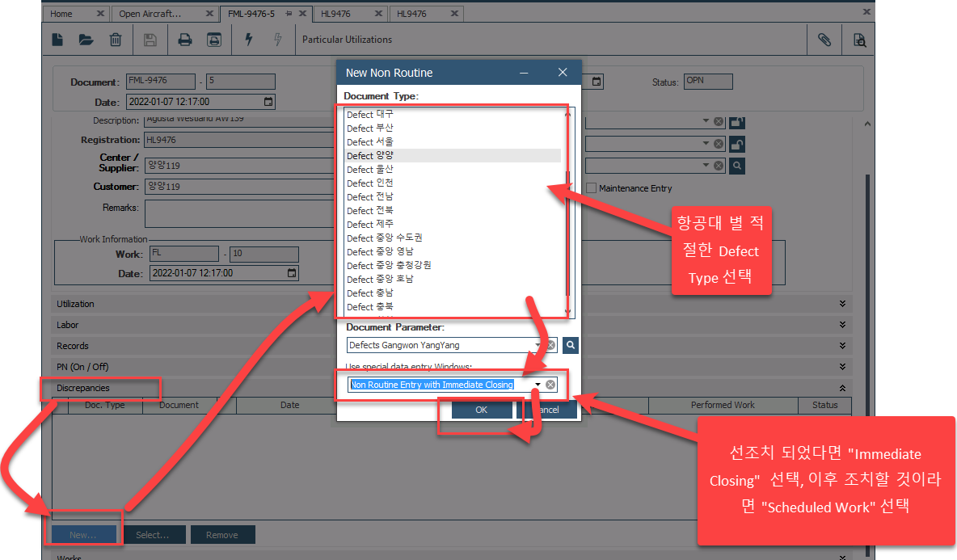Viewport: 957px width, 560px height.
Task: Click the printer icon in toolbar
Action: pyautogui.click(x=185, y=40)
